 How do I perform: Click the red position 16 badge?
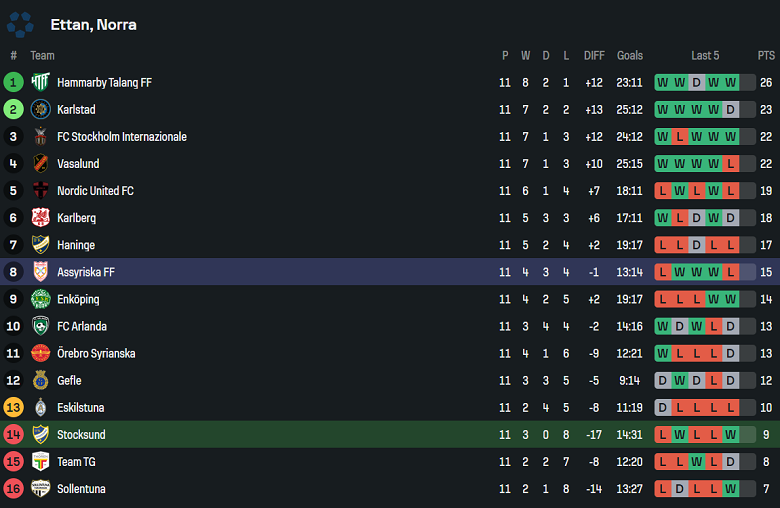[13, 489]
